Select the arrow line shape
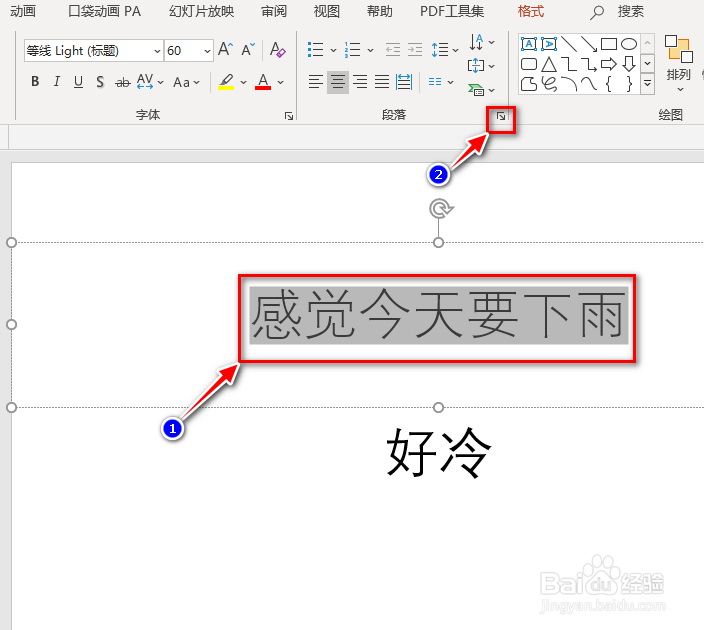Viewport: 704px width, 630px height. (589, 44)
